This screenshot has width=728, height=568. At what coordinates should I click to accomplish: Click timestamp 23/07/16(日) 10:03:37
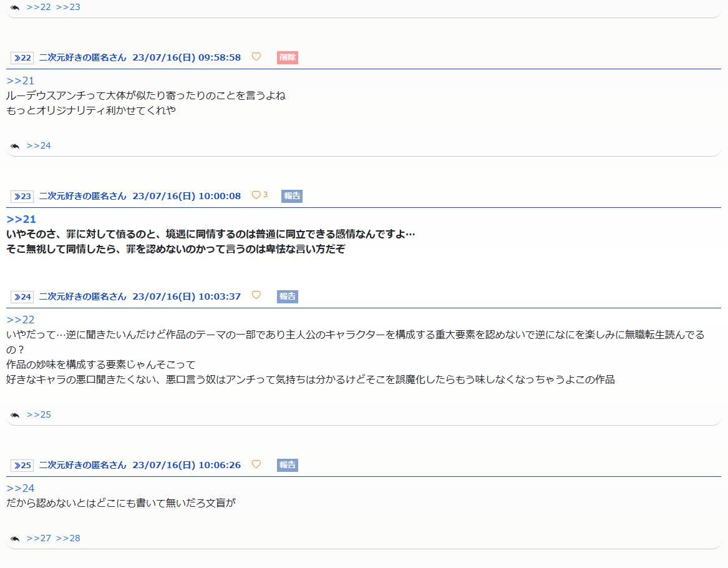pyautogui.click(x=187, y=296)
